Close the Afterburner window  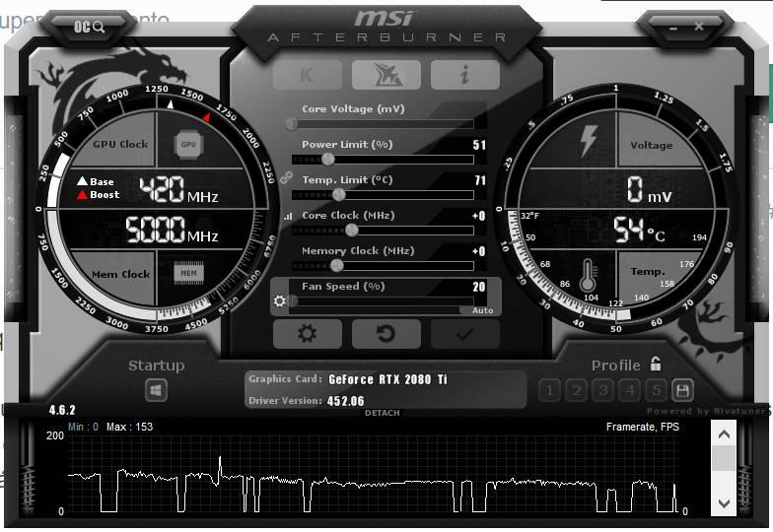coord(698,27)
